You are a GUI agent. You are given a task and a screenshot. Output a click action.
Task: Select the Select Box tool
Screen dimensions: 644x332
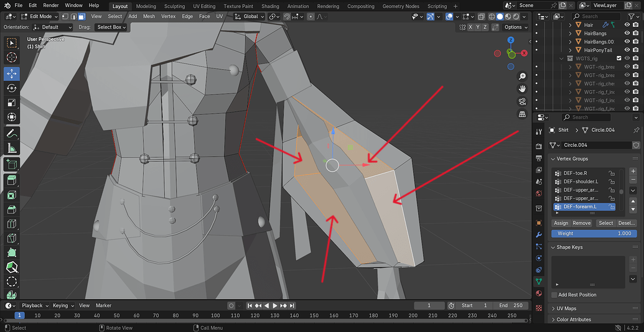12,43
